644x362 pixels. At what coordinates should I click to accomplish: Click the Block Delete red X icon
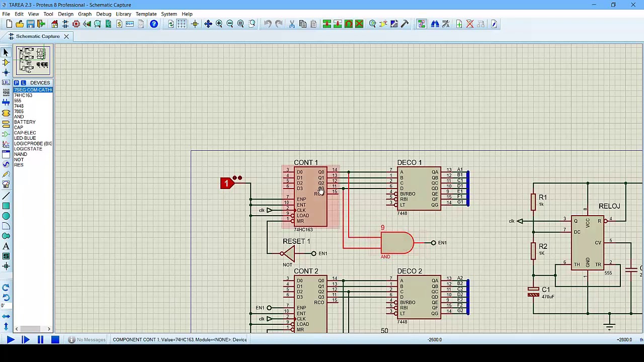359,24
